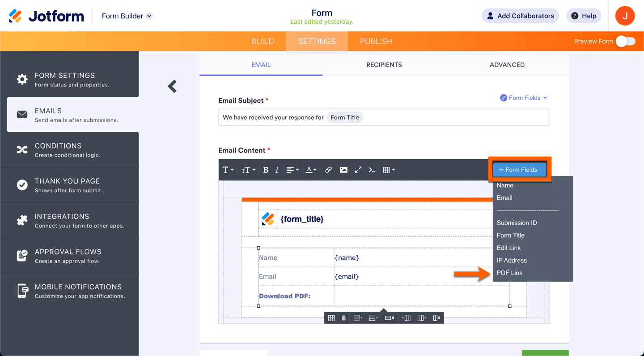Click the "Download PDF:" table cell
Screen dimensions: 644x356
(x=296, y=296)
